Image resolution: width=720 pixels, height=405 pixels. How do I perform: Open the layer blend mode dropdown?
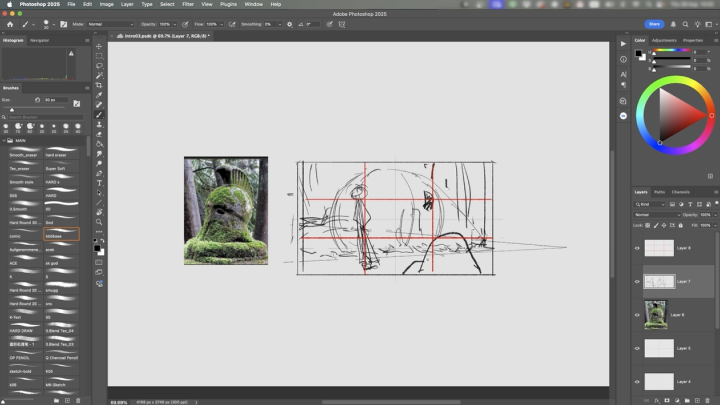(x=656, y=214)
